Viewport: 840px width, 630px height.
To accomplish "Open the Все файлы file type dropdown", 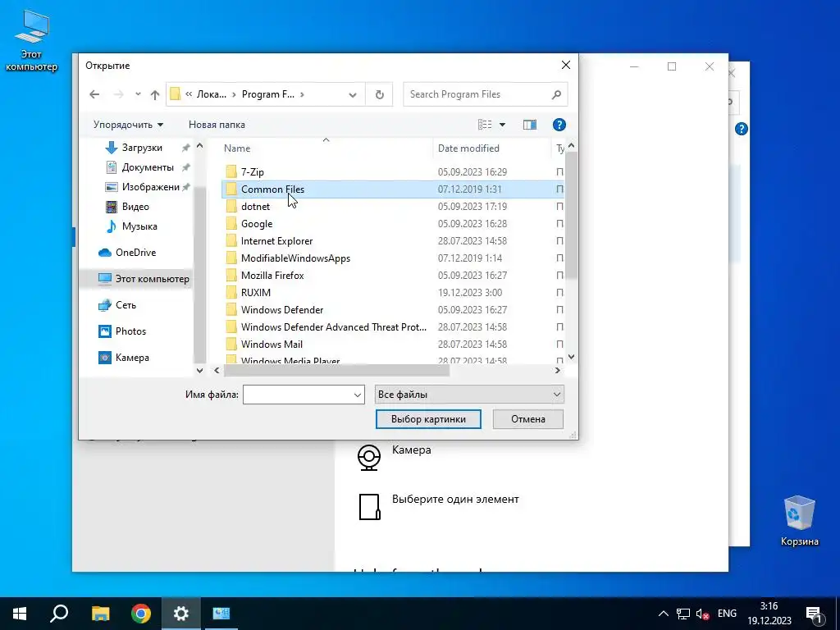I will pos(469,395).
